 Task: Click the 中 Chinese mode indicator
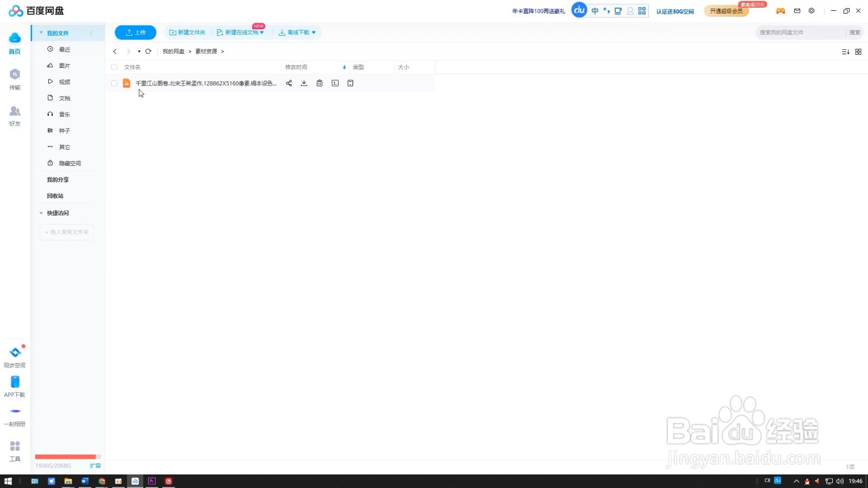point(595,11)
